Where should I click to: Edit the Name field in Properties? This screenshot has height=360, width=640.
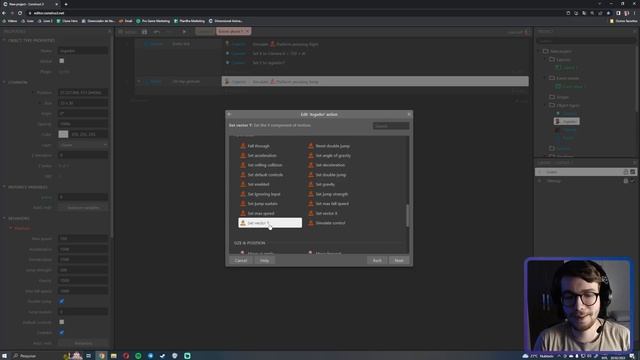(x=83, y=51)
